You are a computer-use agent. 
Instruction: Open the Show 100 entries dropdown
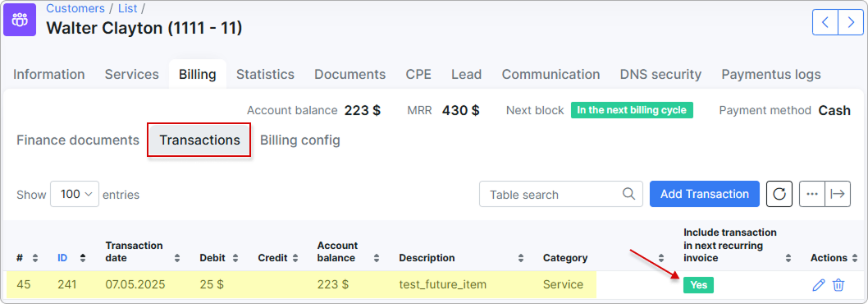click(75, 194)
